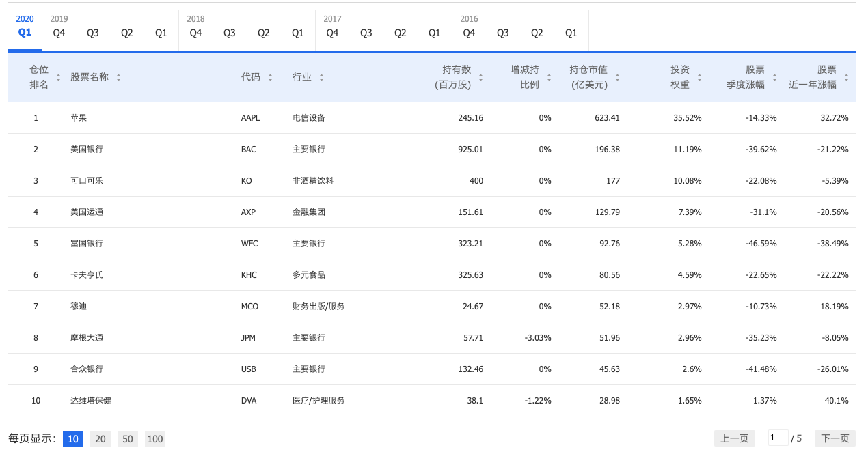Switch to 2019 Q4 tab
Viewport: 868px width, 452px height.
click(x=59, y=33)
